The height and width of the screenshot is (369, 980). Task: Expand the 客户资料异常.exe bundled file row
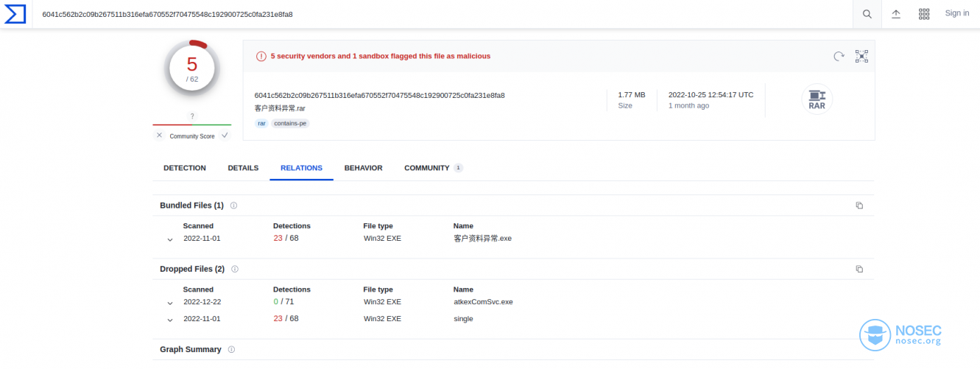170,239
